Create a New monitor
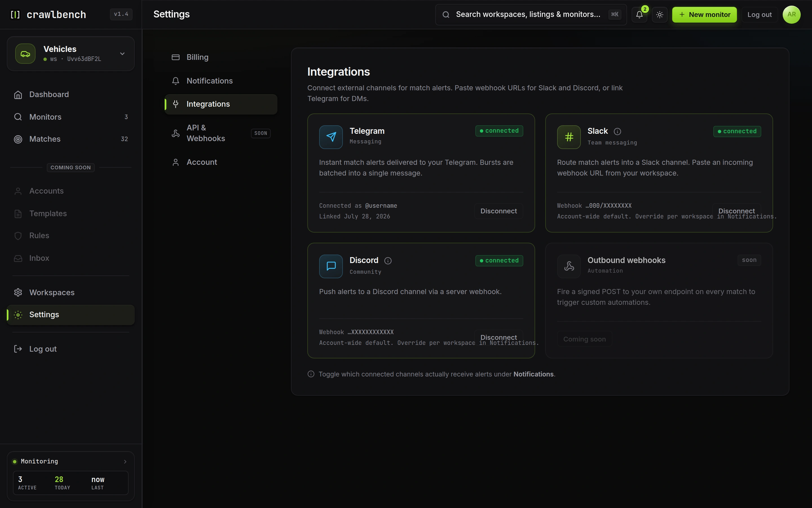Viewport: 812px width, 508px height. (704, 14)
